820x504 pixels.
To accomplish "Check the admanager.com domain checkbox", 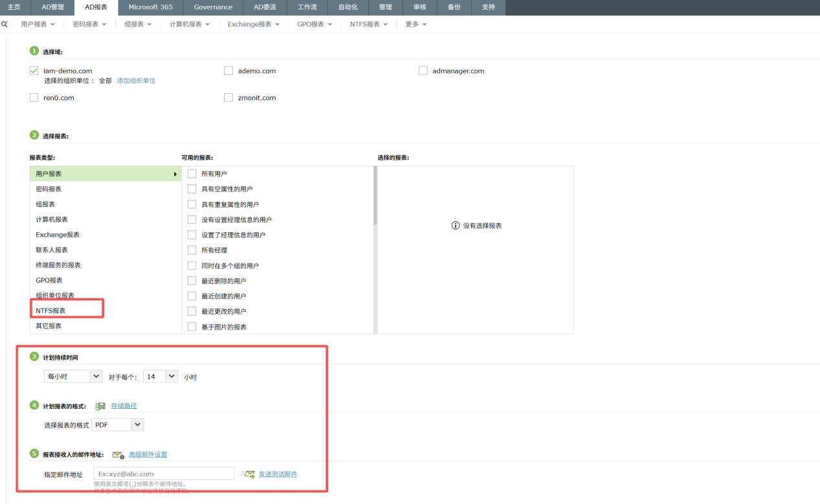I will point(423,71).
